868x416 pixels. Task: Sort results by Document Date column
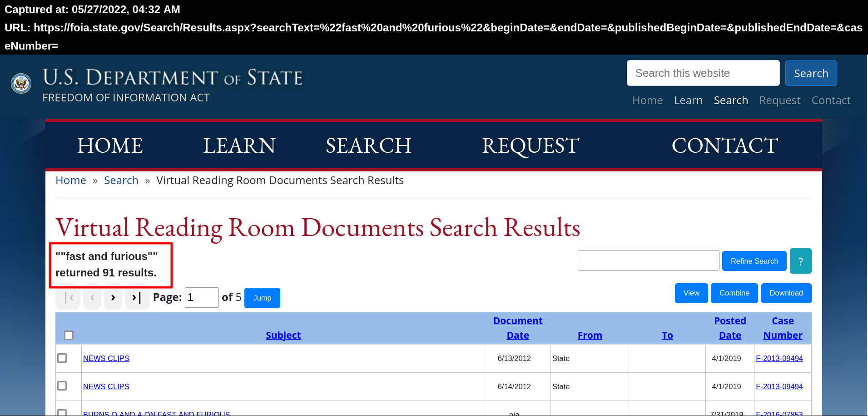(518, 328)
